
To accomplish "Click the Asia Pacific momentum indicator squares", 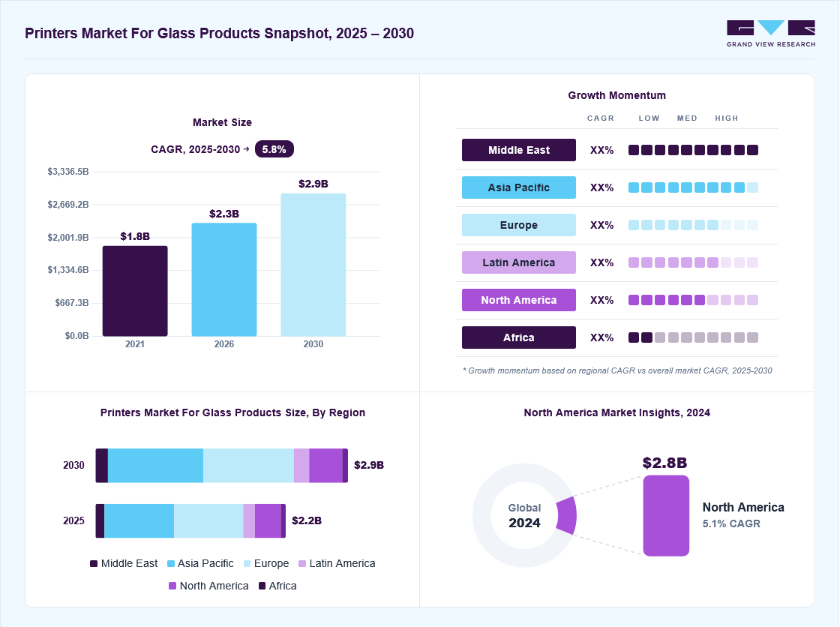I will [x=693, y=187].
